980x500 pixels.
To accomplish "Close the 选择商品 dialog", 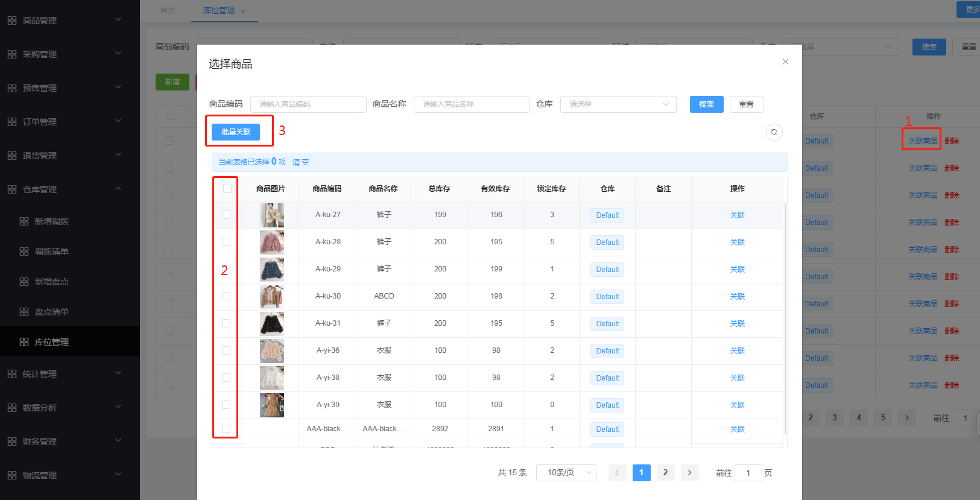I will coord(785,62).
